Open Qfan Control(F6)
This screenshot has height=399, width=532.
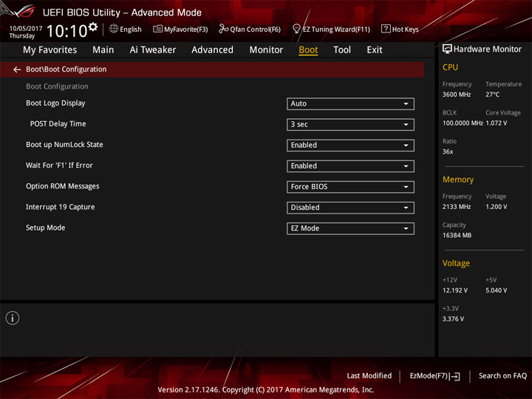[x=250, y=29]
